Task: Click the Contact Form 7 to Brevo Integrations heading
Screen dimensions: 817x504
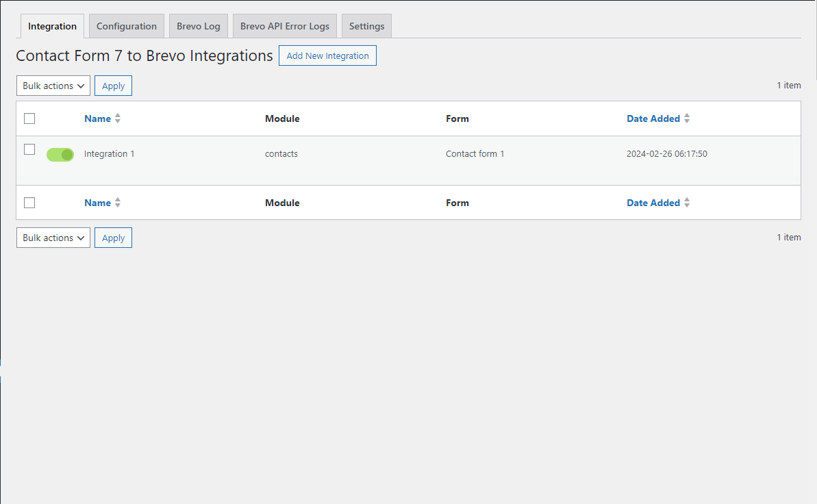Action: [144, 55]
